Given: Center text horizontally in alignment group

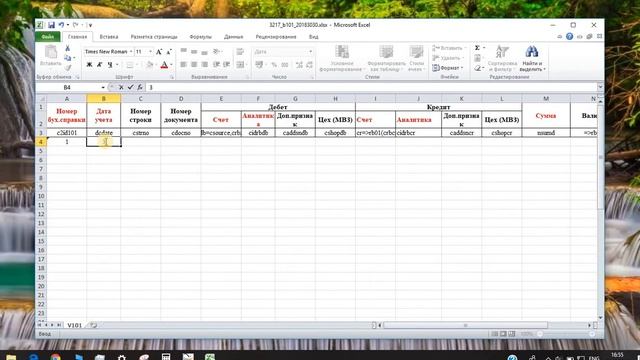Looking at the screenshot, I should [x=194, y=64].
